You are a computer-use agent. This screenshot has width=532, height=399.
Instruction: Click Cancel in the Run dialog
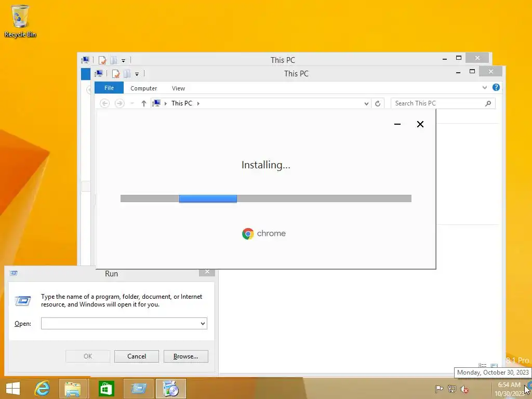point(137,356)
